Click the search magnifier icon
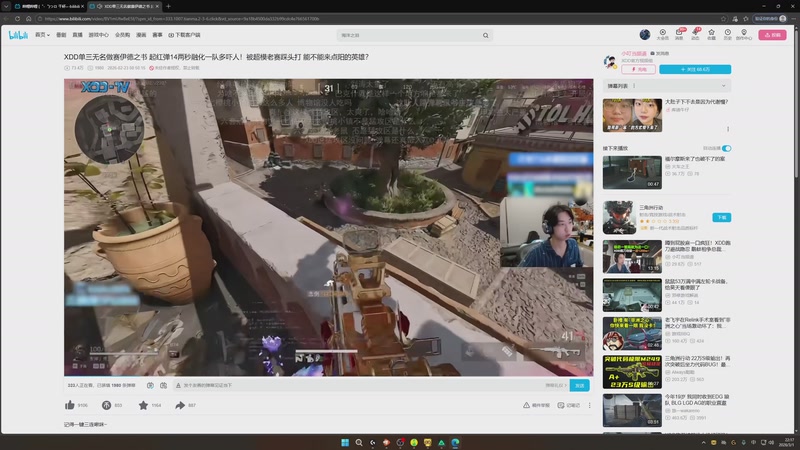Image resolution: width=800 pixels, height=450 pixels. pos(486,35)
